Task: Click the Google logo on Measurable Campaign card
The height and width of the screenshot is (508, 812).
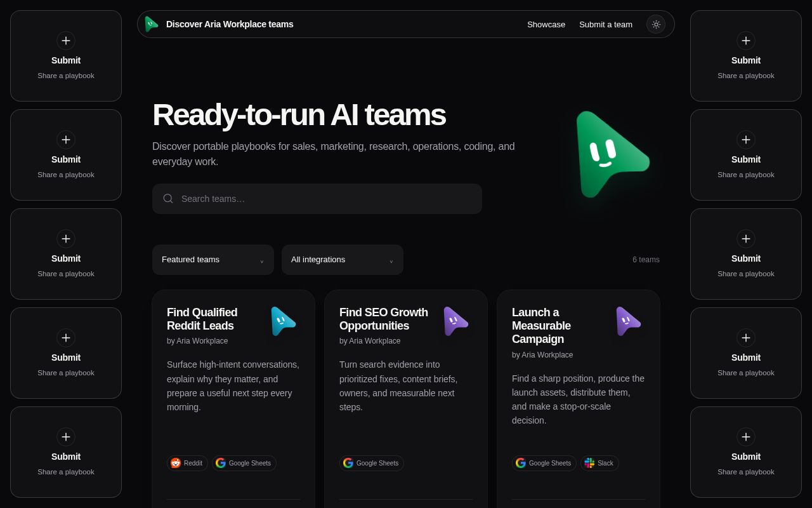Action: click(521, 463)
